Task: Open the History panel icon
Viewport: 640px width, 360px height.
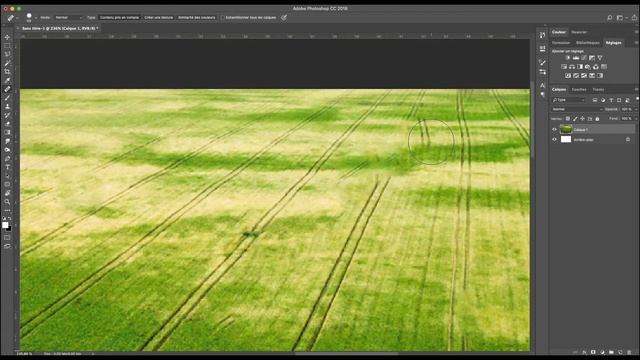Action: coord(542,36)
